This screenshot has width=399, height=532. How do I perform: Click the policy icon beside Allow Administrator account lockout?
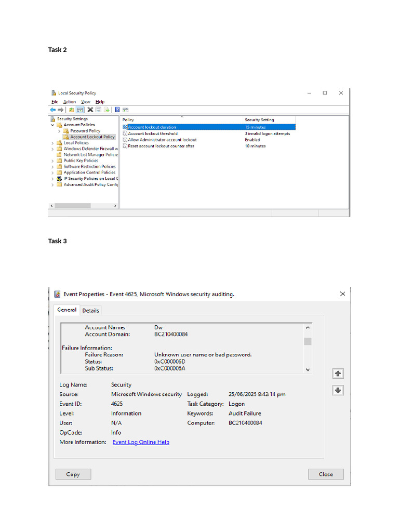pos(125,140)
